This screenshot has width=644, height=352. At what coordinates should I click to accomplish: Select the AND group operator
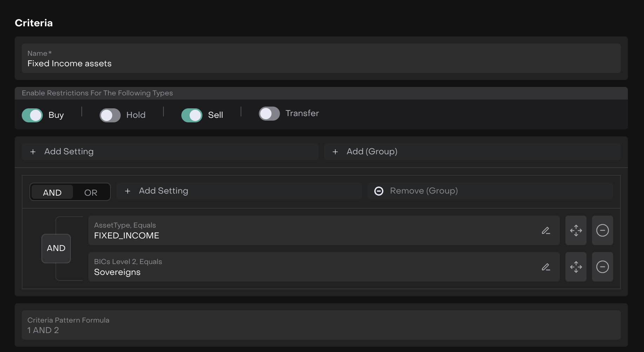point(52,192)
